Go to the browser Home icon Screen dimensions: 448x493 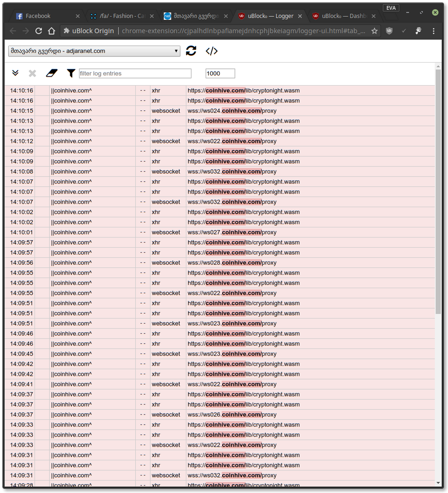click(x=51, y=31)
